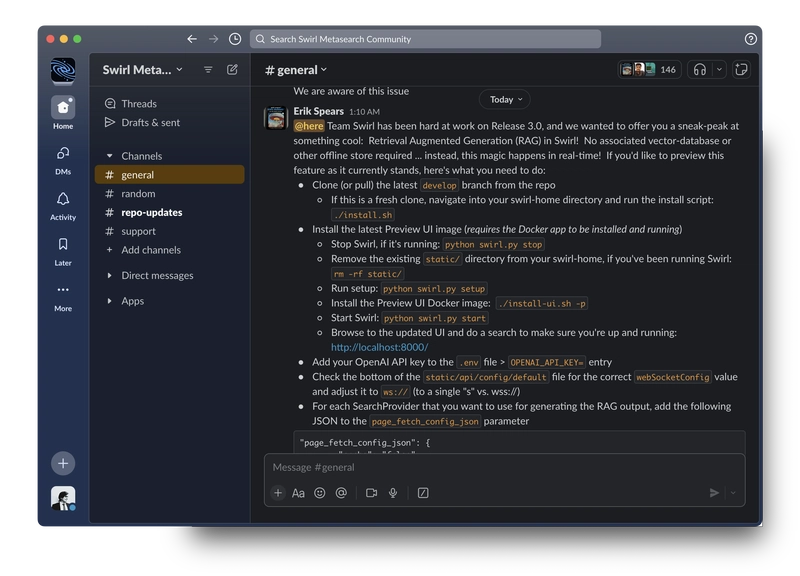This screenshot has width=800, height=576.
Task: Open the canvas icon in channel header
Action: coord(741,69)
